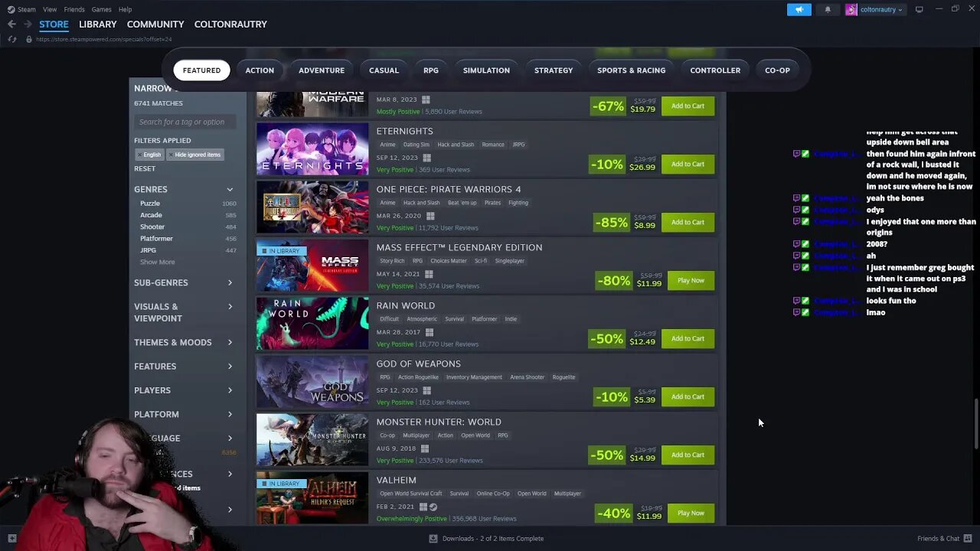The width and height of the screenshot is (980, 551).
Task: Click the coltonrautry profile avatar
Action: pyautogui.click(x=851, y=9)
